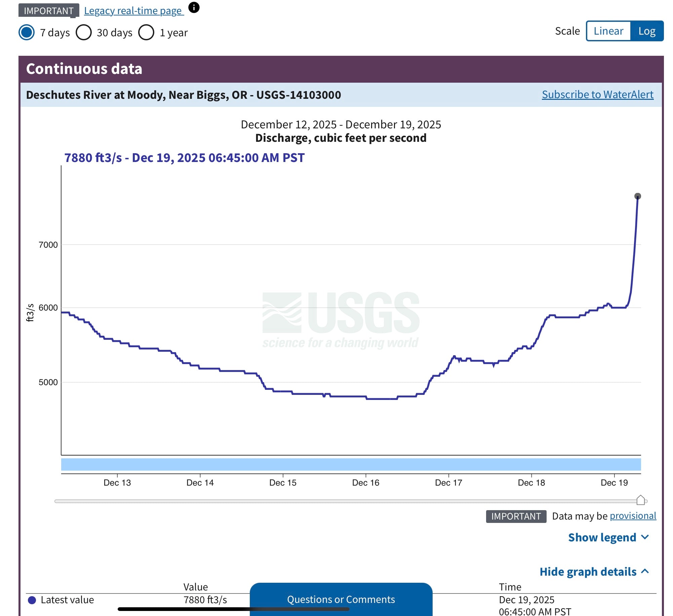Click the USGS watermark logo
Image resolution: width=673 pixels, height=616 pixels.
[340, 319]
